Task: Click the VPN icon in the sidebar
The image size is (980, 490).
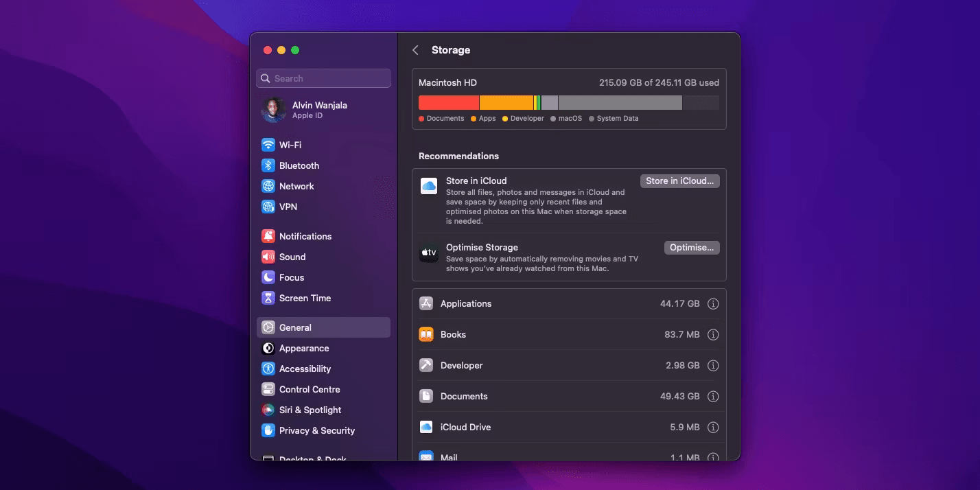Action: click(x=268, y=207)
